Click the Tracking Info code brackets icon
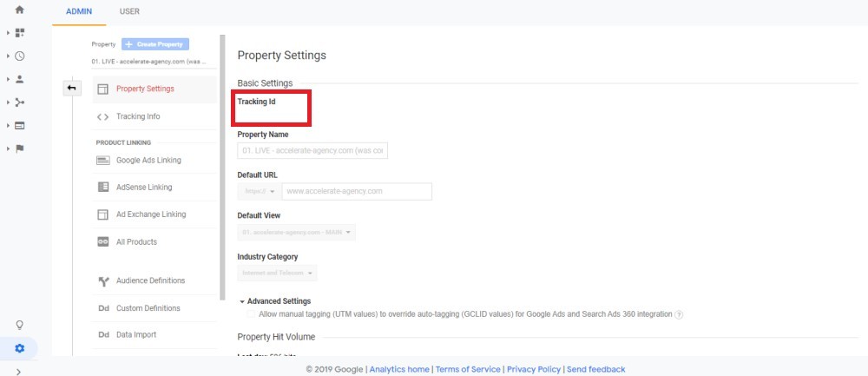The width and height of the screenshot is (868, 376). pos(103,117)
